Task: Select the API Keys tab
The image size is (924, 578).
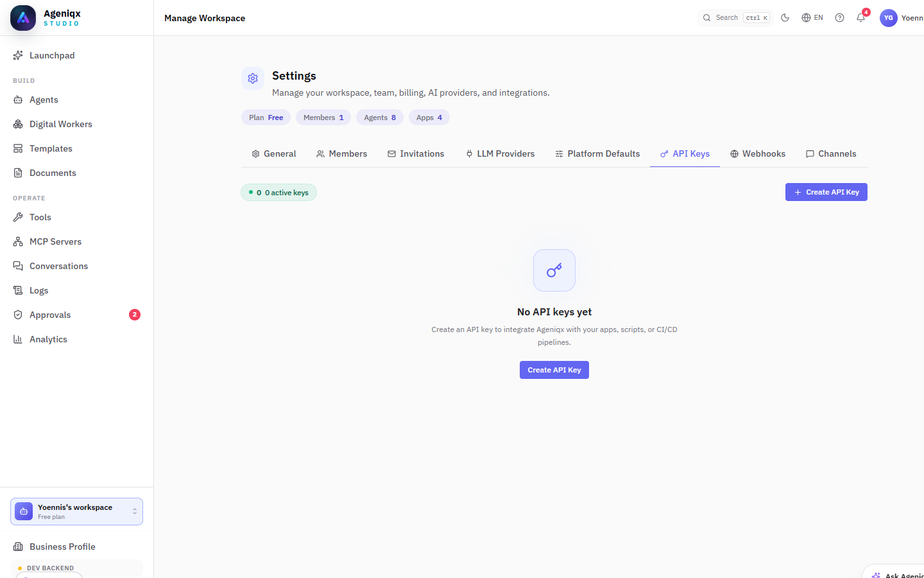Action: 685,154
